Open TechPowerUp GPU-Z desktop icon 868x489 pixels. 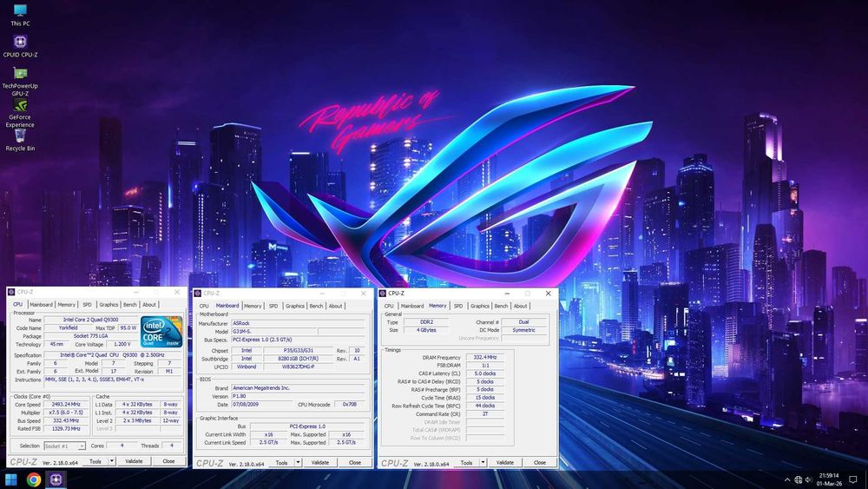point(20,81)
